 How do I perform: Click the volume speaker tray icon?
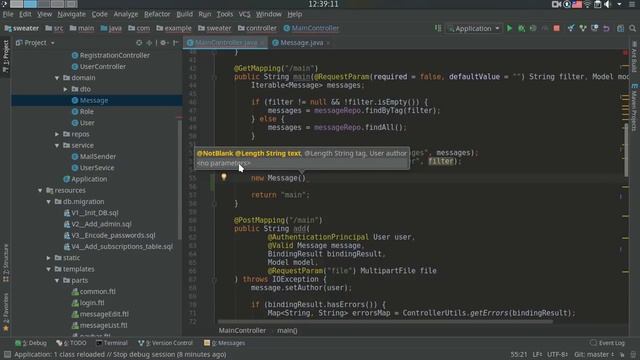pos(607,4)
